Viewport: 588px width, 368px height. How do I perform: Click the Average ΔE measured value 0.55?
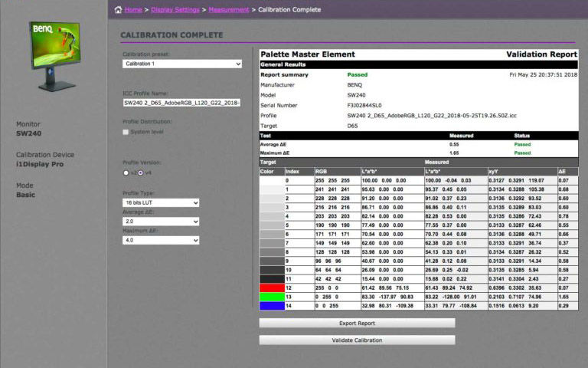(x=454, y=145)
